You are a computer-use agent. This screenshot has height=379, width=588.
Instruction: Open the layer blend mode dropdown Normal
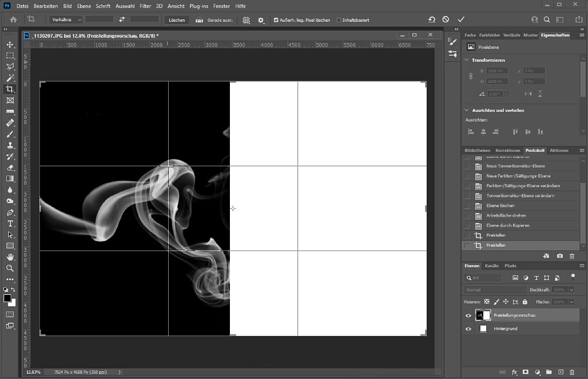[x=495, y=290]
